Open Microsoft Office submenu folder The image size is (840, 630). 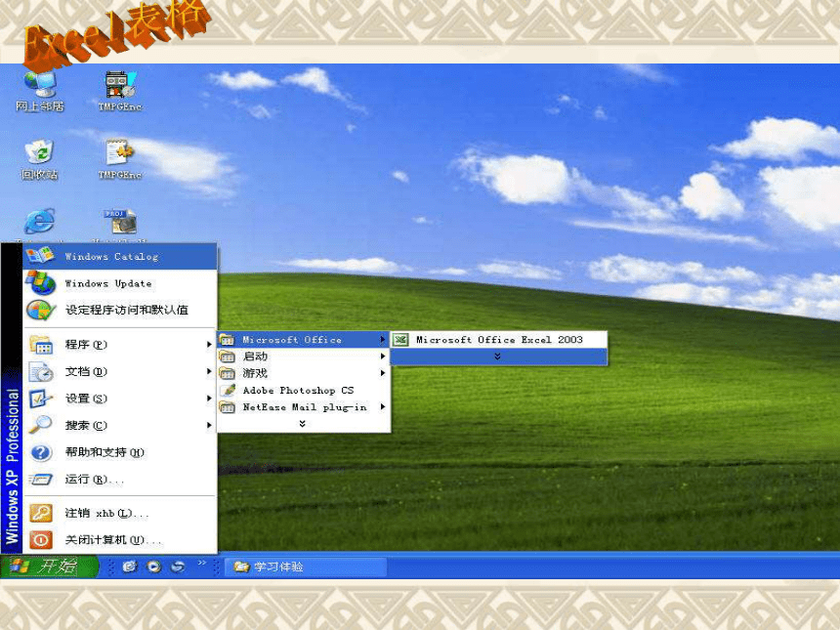303,340
